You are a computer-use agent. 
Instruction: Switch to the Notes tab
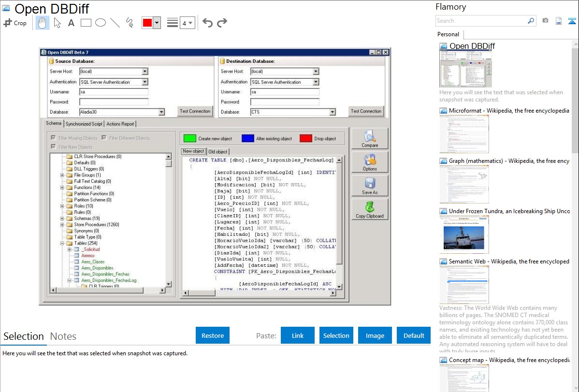[x=63, y=336]
